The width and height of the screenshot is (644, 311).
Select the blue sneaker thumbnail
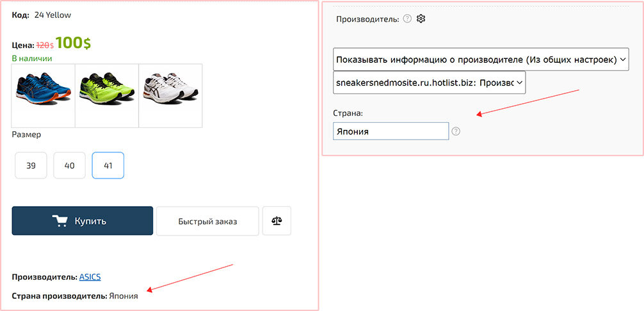tap(44, 95)
